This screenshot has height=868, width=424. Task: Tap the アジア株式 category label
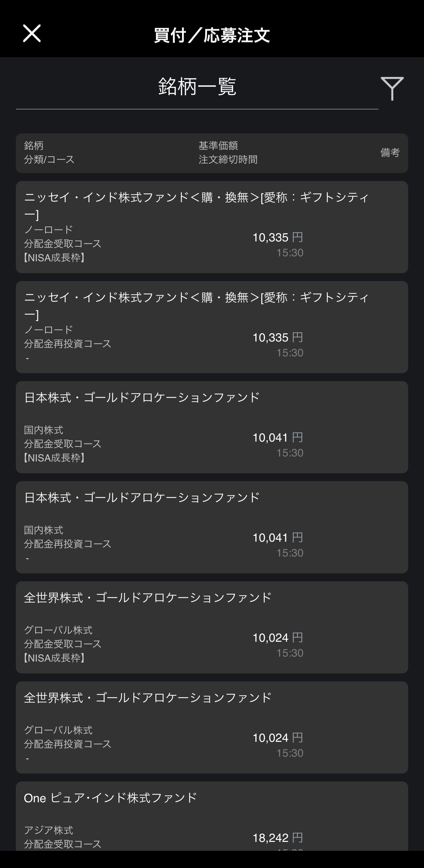click(x=49, y=830)
